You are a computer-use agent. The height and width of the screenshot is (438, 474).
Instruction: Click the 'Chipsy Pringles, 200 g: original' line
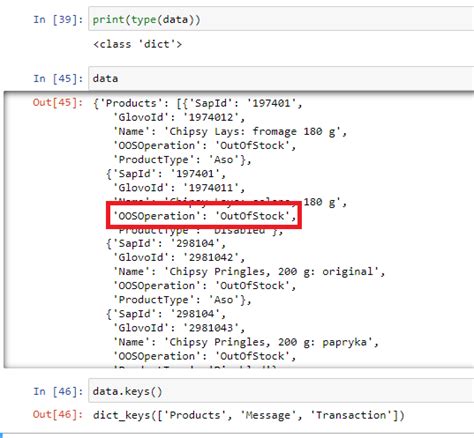249,272
